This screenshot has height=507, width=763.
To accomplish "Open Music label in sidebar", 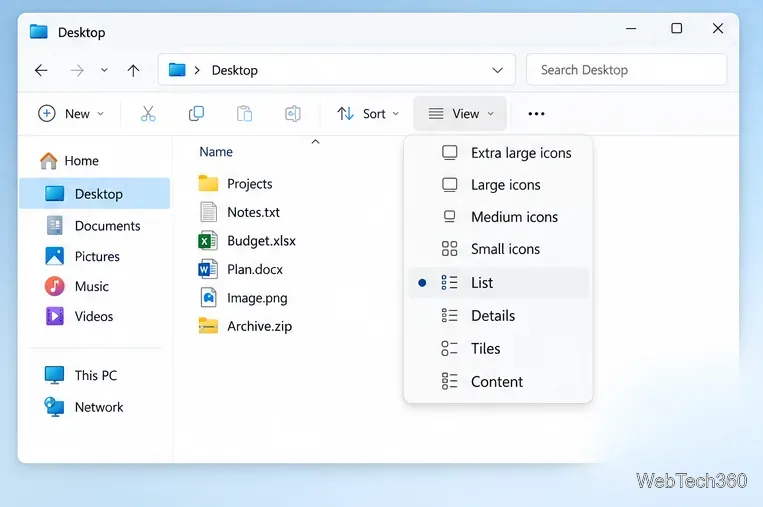I will pos(92,286).
